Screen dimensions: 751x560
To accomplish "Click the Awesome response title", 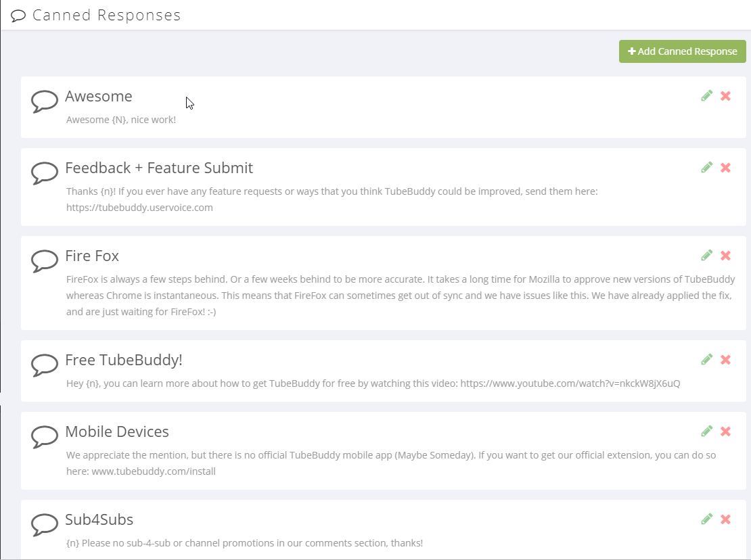I will tap(99, 97).
